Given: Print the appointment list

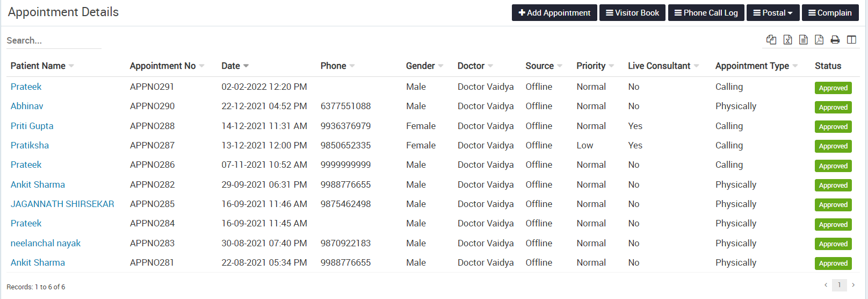Looking at the screenshot, I should click(835, 39).
